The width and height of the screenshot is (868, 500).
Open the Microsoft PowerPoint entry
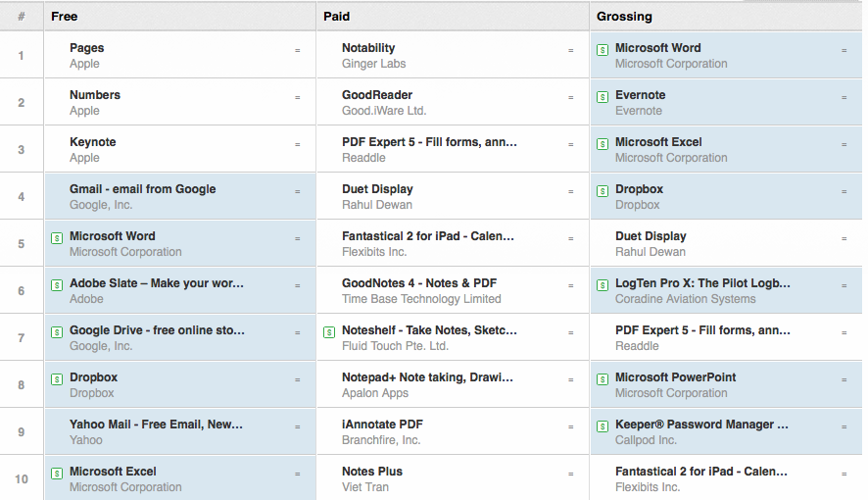[676, 377]
